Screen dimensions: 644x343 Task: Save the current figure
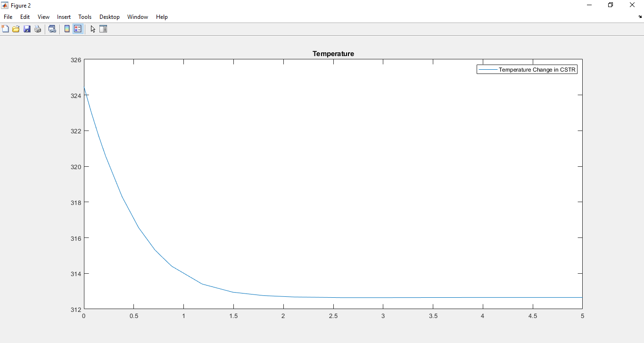tap(26, 29)
